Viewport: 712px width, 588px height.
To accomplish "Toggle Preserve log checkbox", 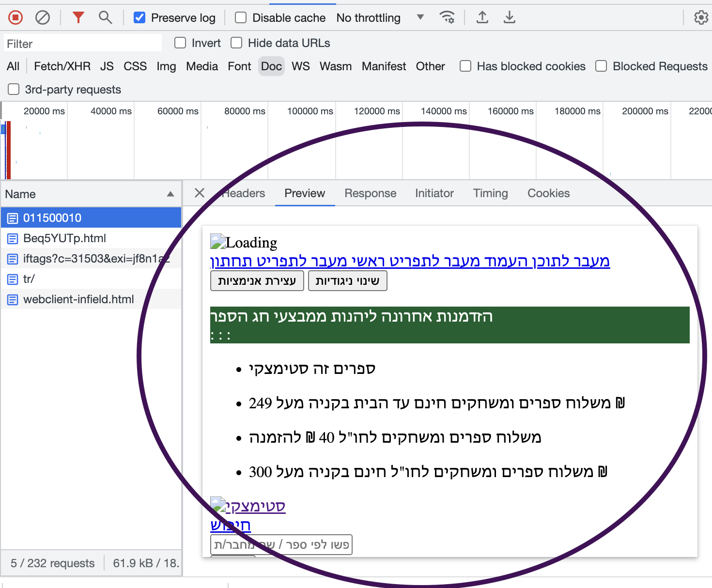I will click(139, 18).
